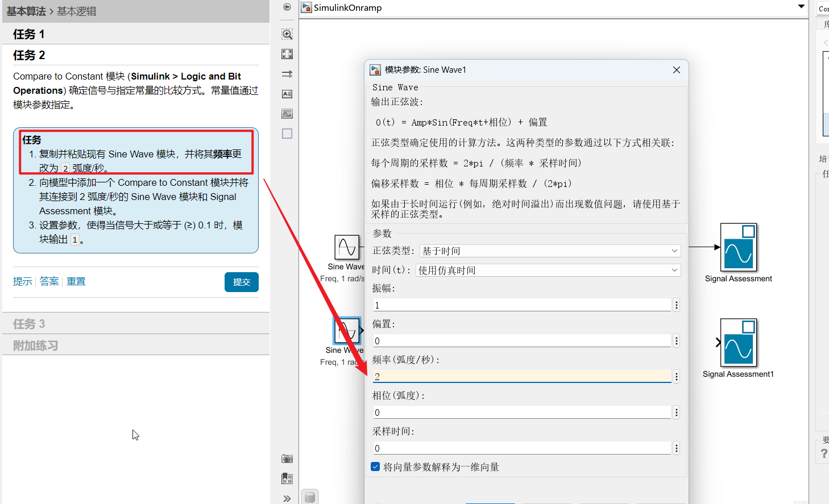Click the 基本逻辑 breadcrumb text

coord(76,11)
